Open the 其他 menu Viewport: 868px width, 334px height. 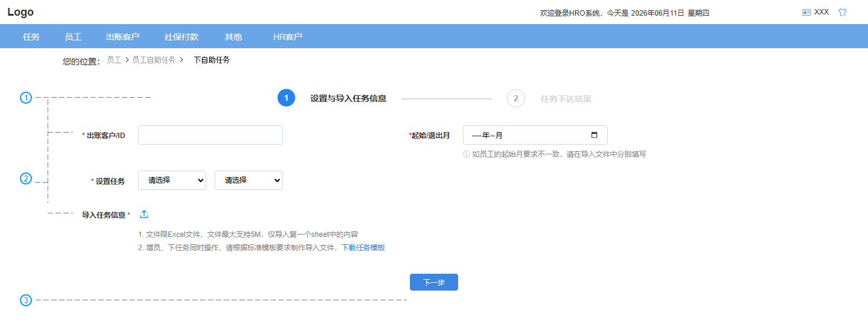pos(233,37)
